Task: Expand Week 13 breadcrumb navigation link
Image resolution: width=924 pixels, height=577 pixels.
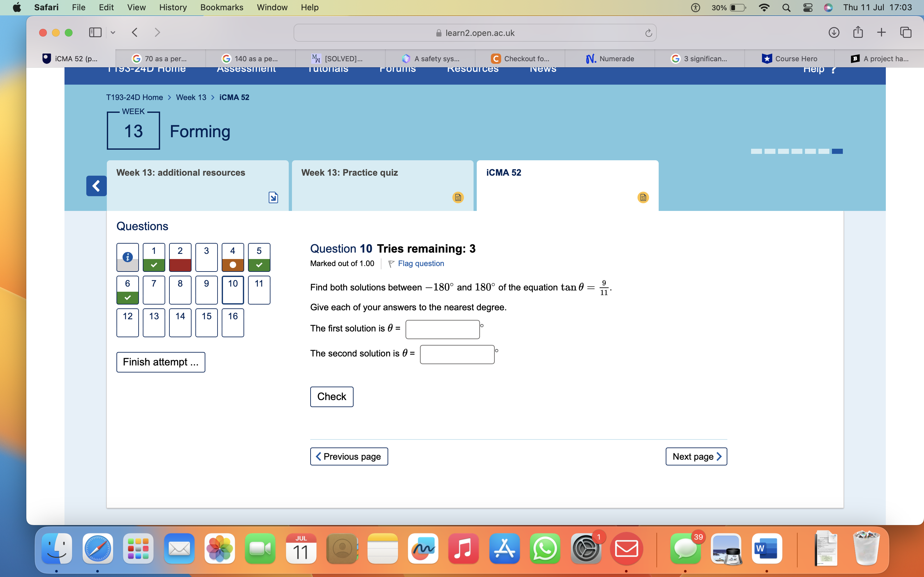Action: [190, 97]
